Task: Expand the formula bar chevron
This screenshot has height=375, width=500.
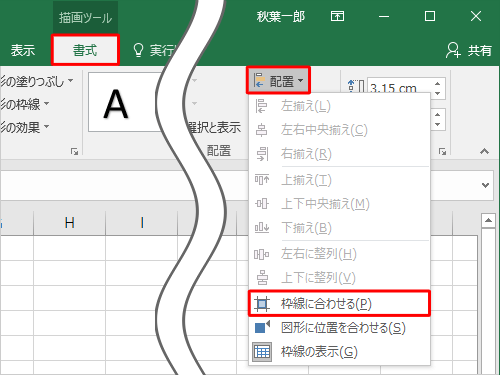Action: tap(485, 185)
